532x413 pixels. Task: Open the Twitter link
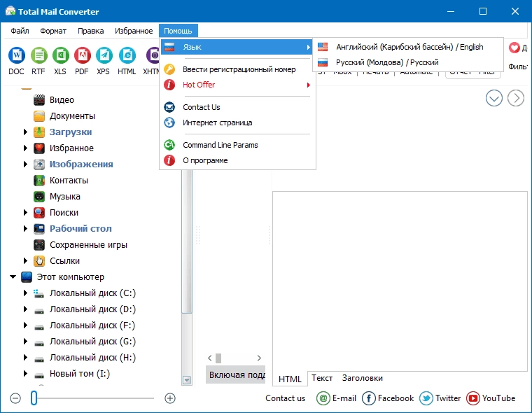click(440, 398)
